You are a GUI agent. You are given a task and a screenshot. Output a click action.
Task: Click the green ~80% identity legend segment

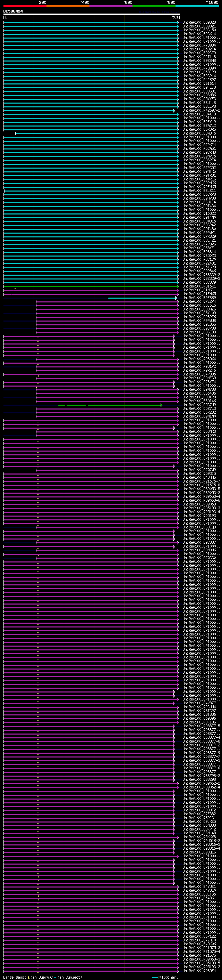[154, 6]
